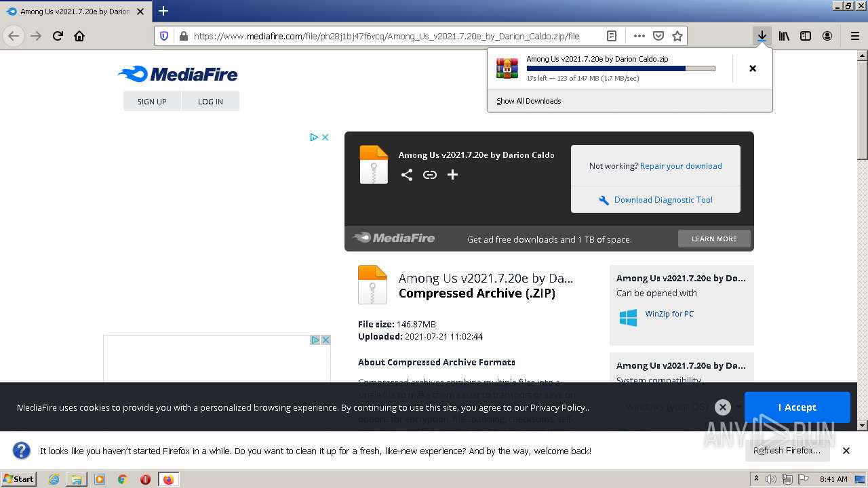Click Firefox taskbar button
868x488 pixels.
(169, 479)
